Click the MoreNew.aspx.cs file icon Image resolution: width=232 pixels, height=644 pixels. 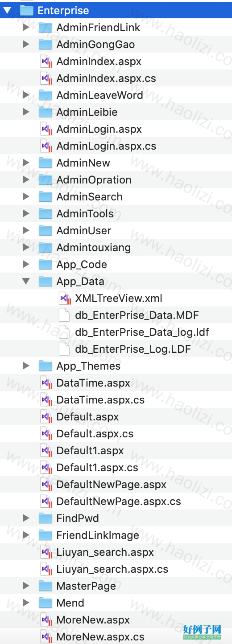click(x=46, y=637)
